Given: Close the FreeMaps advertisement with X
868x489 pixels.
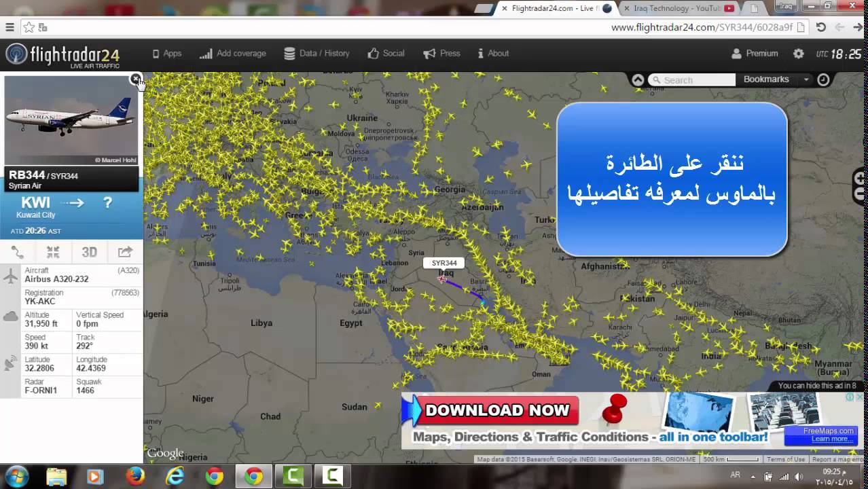Looking at the screenshot, I should (858, 397).
